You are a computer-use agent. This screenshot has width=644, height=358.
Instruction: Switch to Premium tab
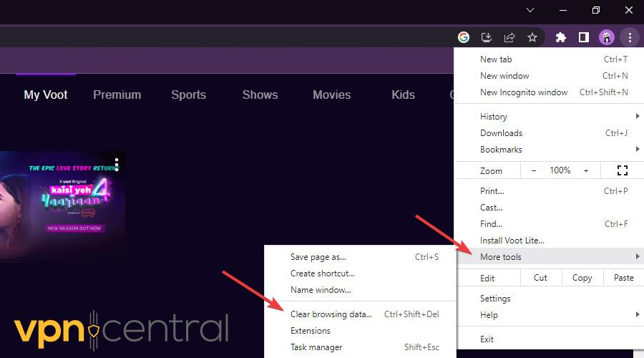pyautogui.click(x=117, y=95)
